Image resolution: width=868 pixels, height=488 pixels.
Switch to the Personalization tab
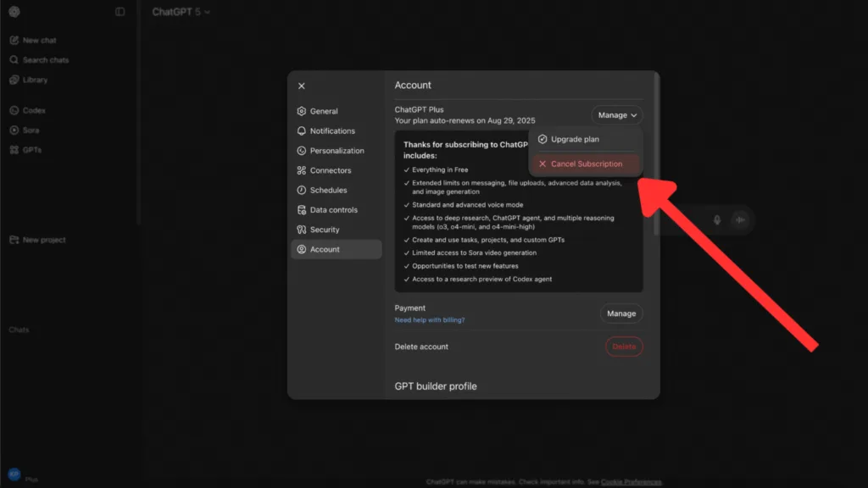[x=337, y=151]
